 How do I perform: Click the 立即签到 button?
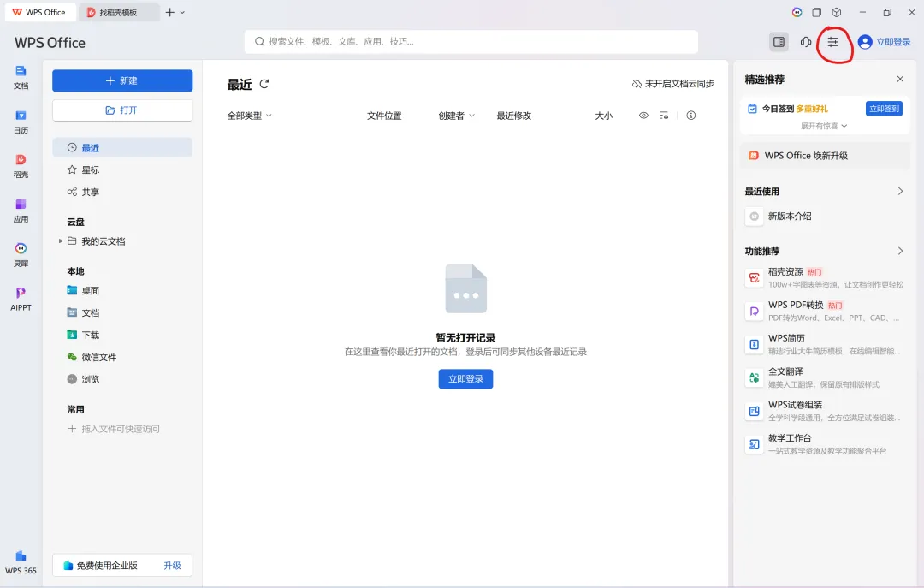pos(884,109)
